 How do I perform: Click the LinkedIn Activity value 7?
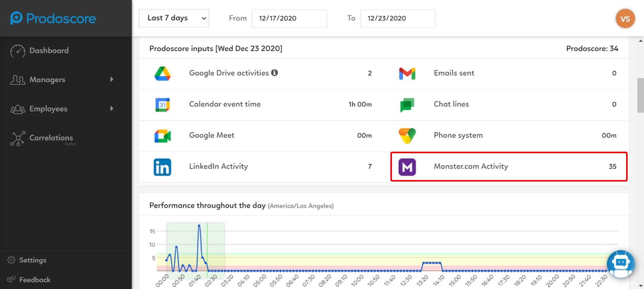tap(370, 166)
